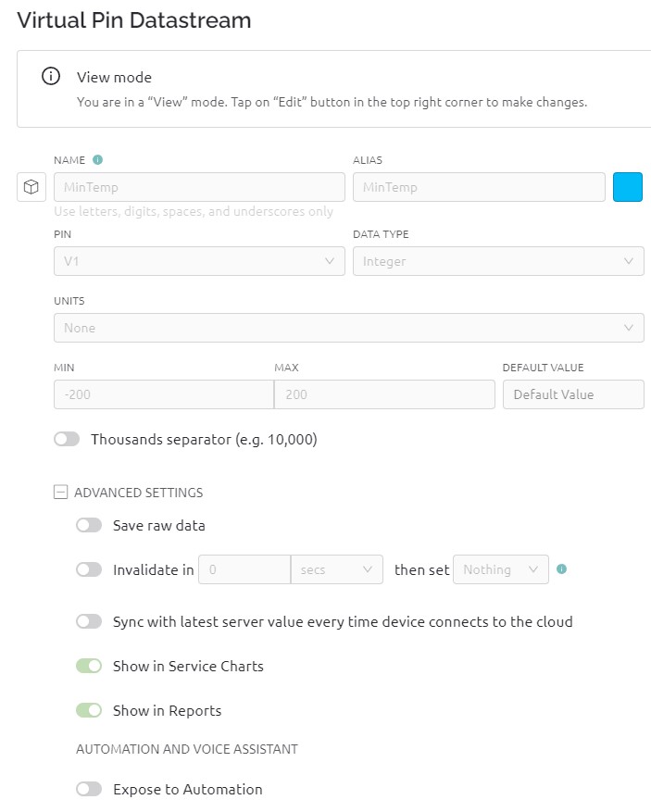The image size is (651, 812).
Task: Click the blue datastream color swatch
Action: [628, 187]
